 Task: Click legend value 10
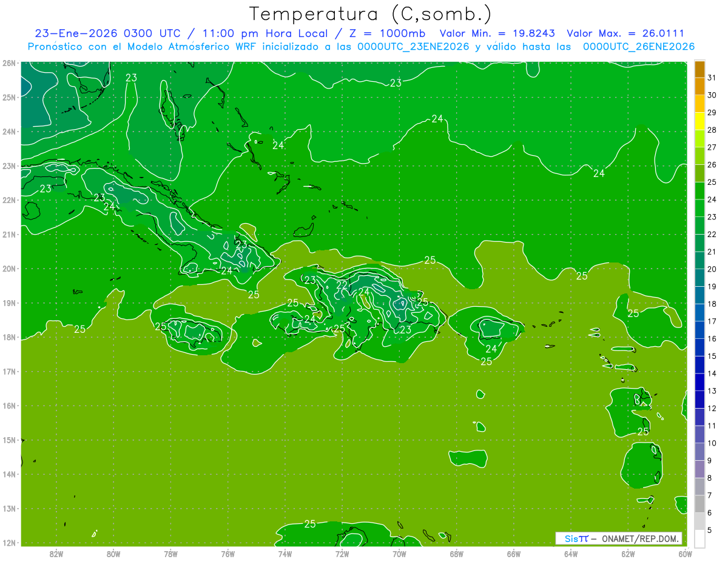coord(712,443)
